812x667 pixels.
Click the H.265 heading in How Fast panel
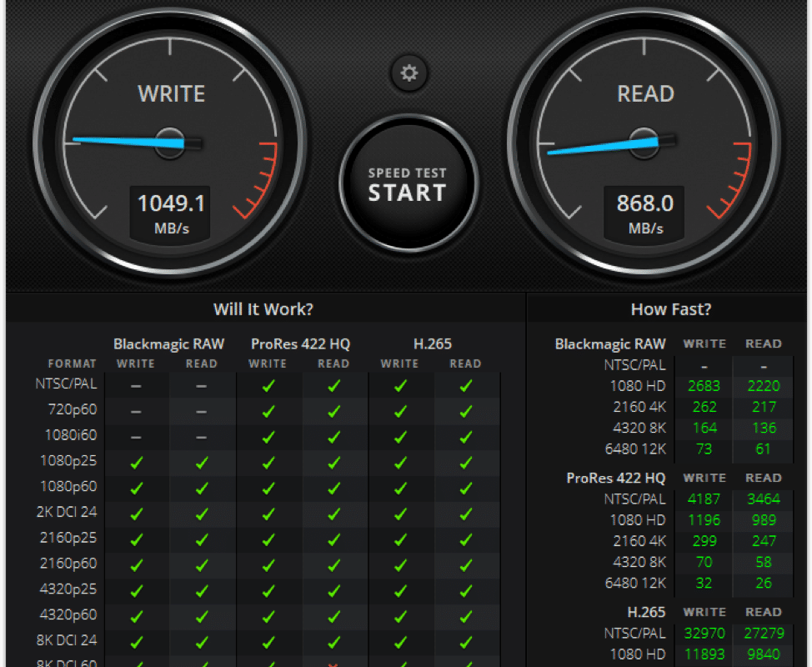tap(646, 612)
